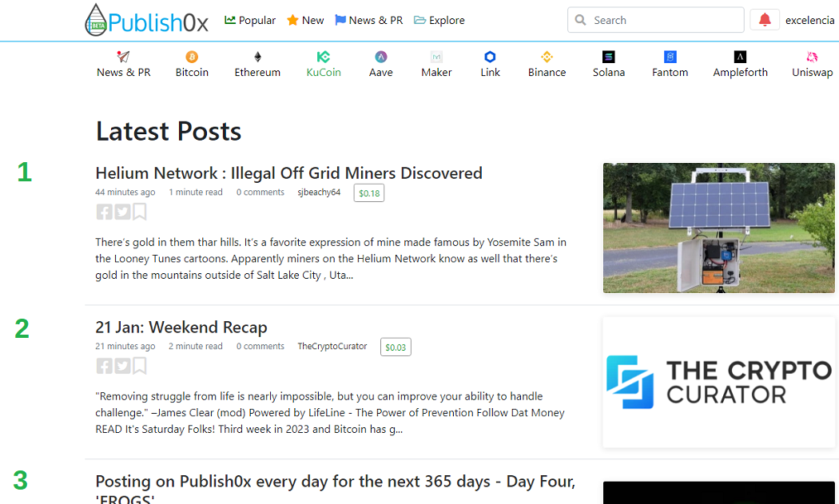
Task: Share Weekend Recap post on Twitter
Action: point(122,366)
